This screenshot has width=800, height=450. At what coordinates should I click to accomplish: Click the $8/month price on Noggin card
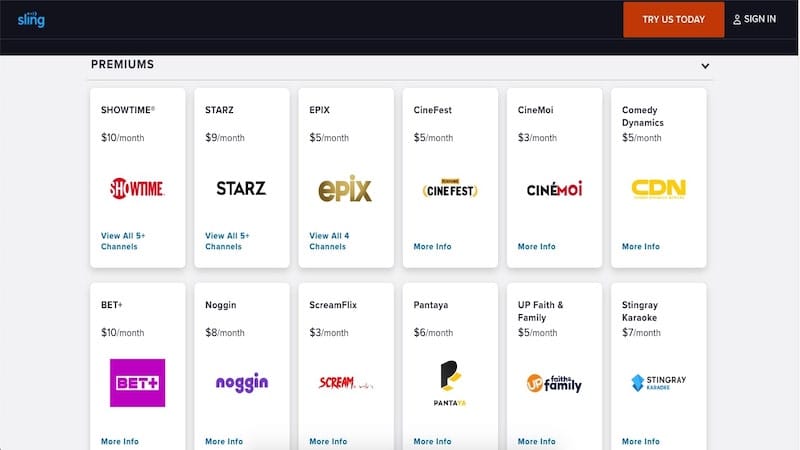224,333
